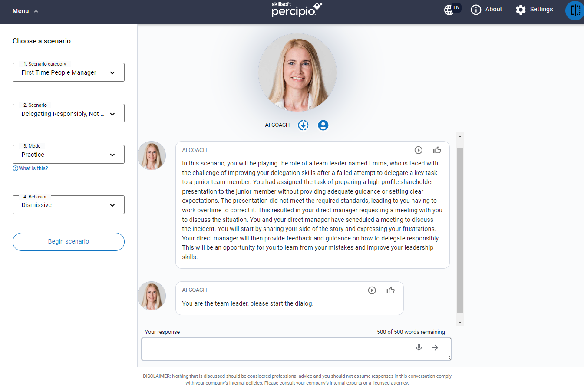Image resolution: width=584 pixels, height=392 pixels.
Task: Expand the Behavior dropdown set to Dismissive
Action: [69, 205]
